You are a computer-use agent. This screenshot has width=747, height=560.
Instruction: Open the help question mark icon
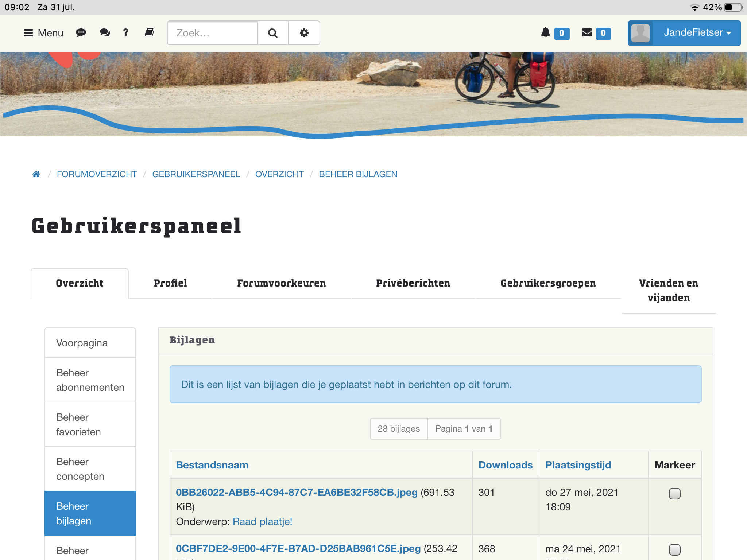tap(126, 33)
